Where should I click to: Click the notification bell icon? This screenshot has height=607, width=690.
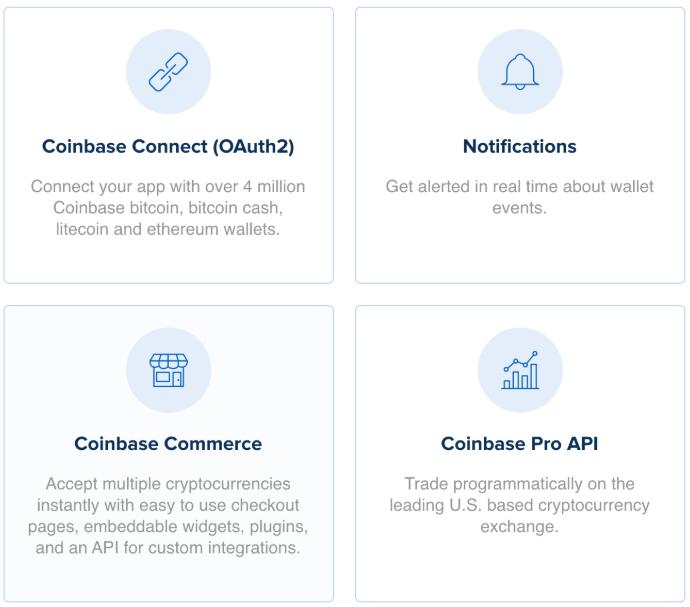pos(520,72)
